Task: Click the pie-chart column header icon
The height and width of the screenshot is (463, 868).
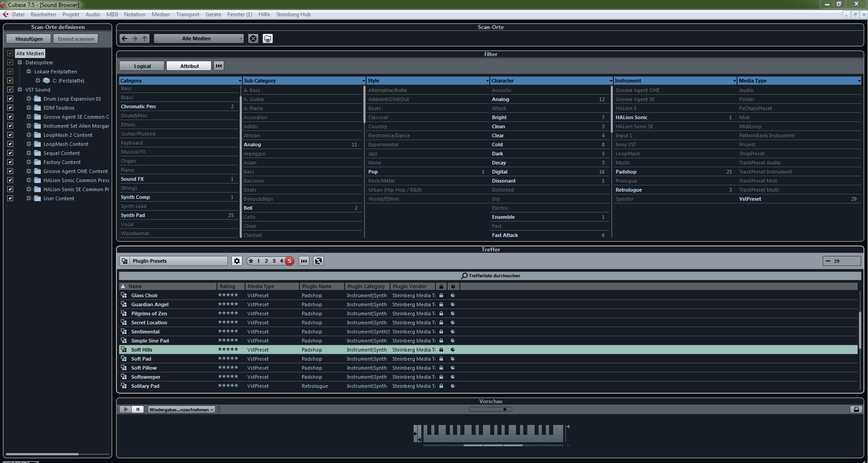Action: [x=453, y=286]
